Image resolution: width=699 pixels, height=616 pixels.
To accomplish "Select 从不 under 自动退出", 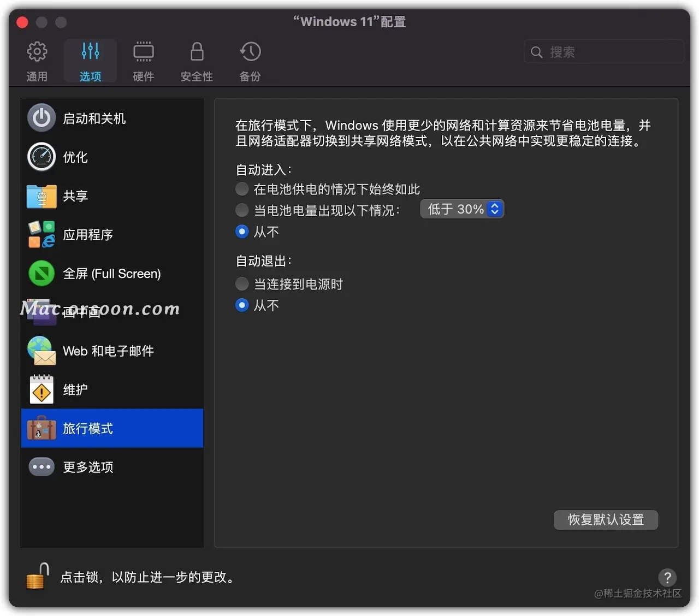I will [242, 305].
